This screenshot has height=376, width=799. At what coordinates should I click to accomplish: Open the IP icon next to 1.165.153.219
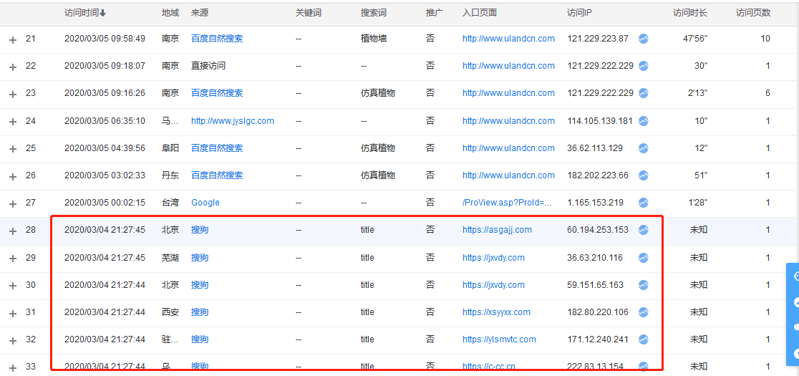643,203
